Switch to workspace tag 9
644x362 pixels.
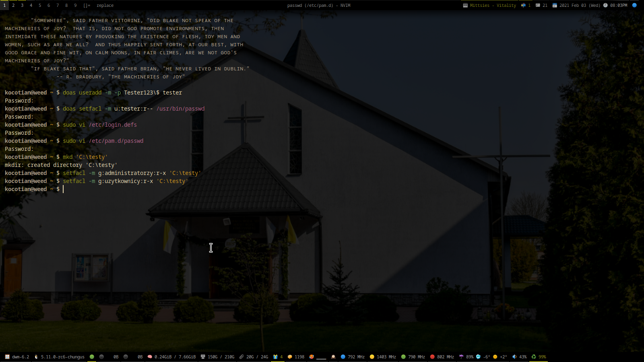75,5
